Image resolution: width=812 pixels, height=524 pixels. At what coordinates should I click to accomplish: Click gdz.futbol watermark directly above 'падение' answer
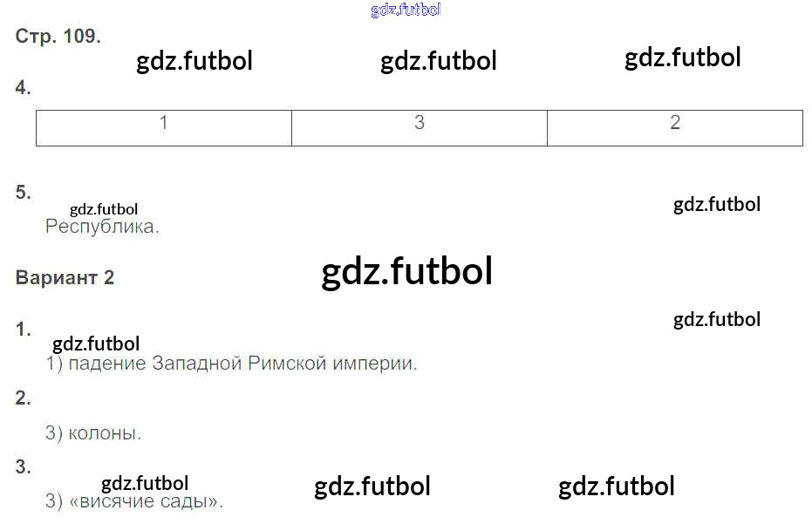[x=96, y=344]
